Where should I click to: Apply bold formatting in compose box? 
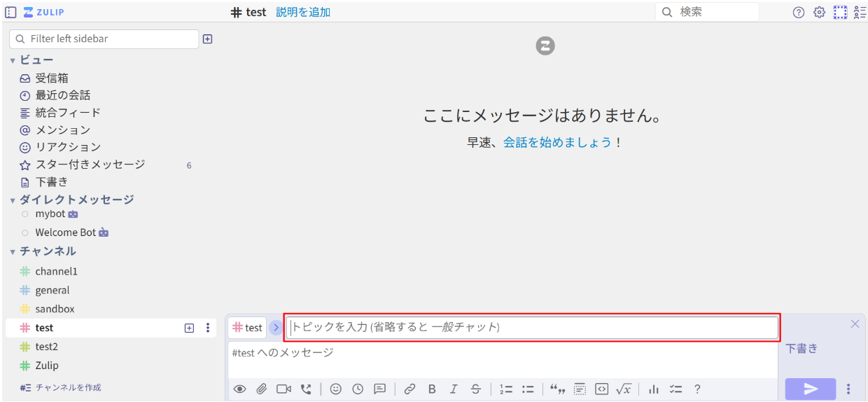coord(432,389)
